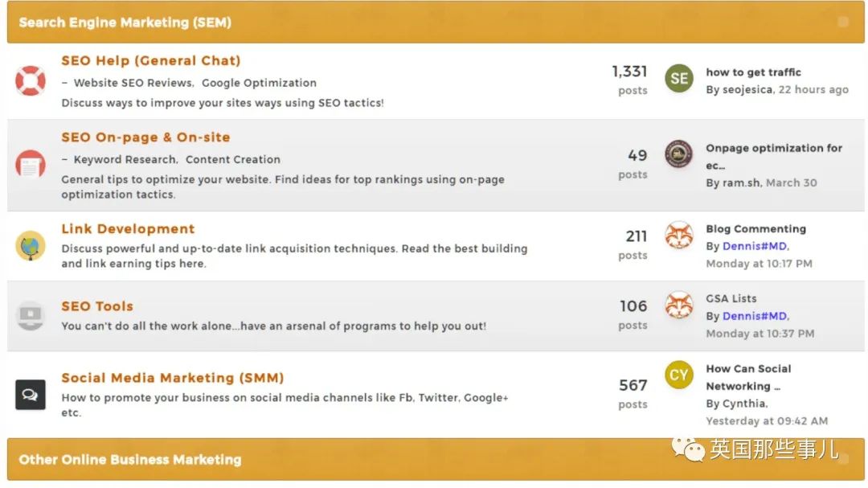Open the green SE user avatar
The width and height of the screenshot is (868, 488).
(x=679, y=78)
